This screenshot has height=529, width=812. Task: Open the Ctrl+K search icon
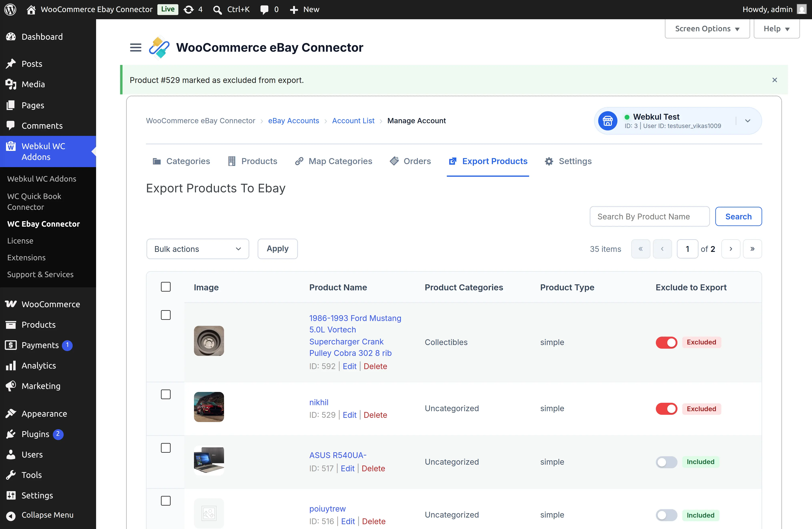pyautogui.click(x=217, y=10)
